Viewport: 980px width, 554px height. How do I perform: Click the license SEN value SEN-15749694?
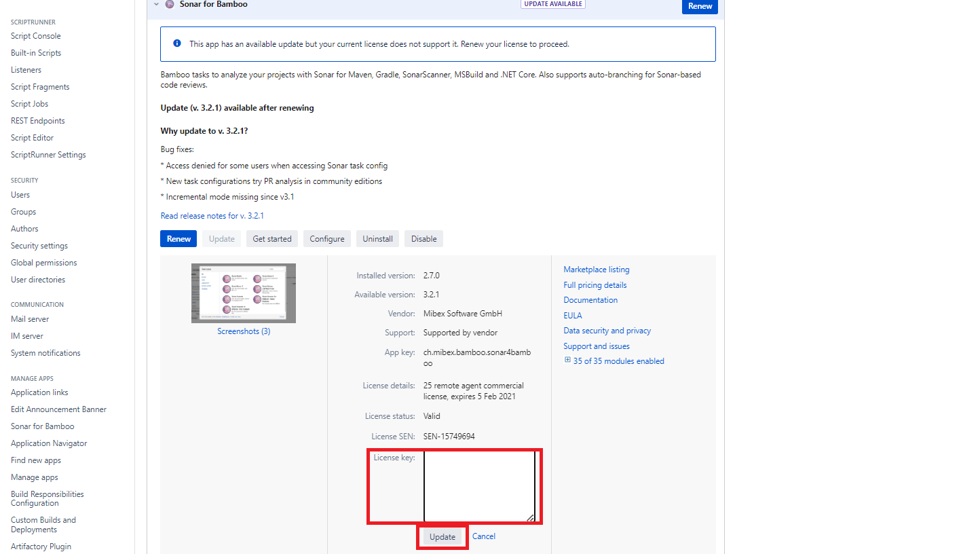(449, 437)
